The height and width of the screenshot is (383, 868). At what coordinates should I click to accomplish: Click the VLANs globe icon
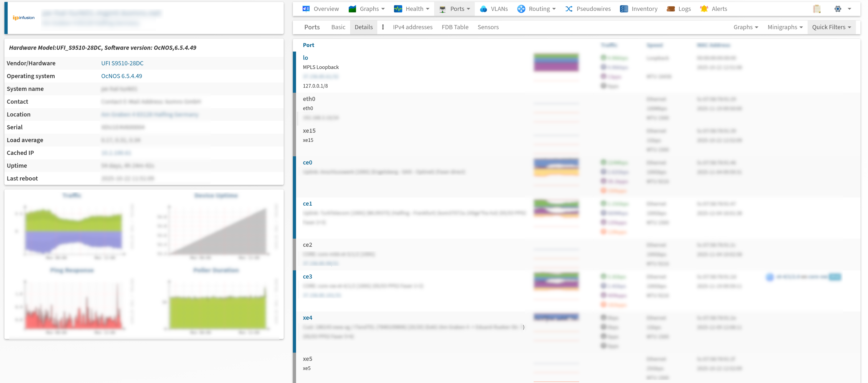[x=483, y=9]
